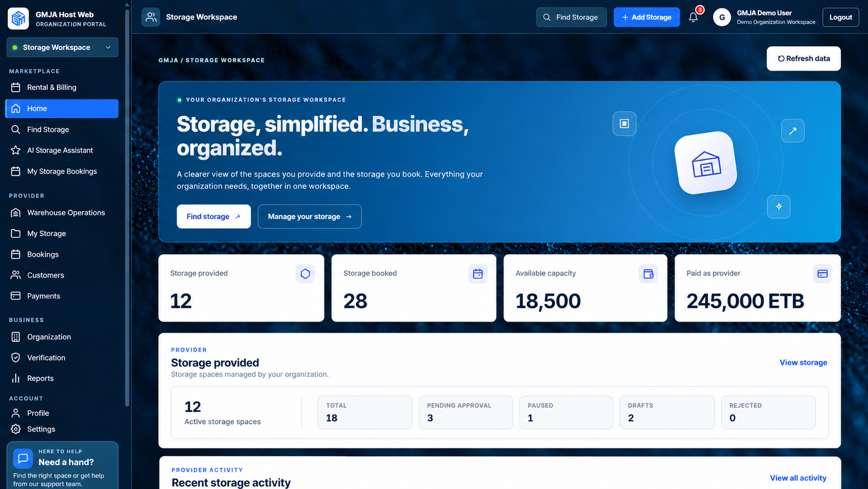Open Reports page

[62, 378]
